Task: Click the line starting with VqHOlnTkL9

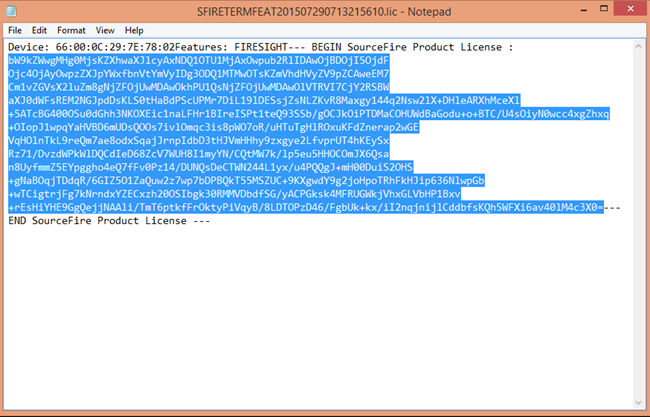Action: pos(199,141)
